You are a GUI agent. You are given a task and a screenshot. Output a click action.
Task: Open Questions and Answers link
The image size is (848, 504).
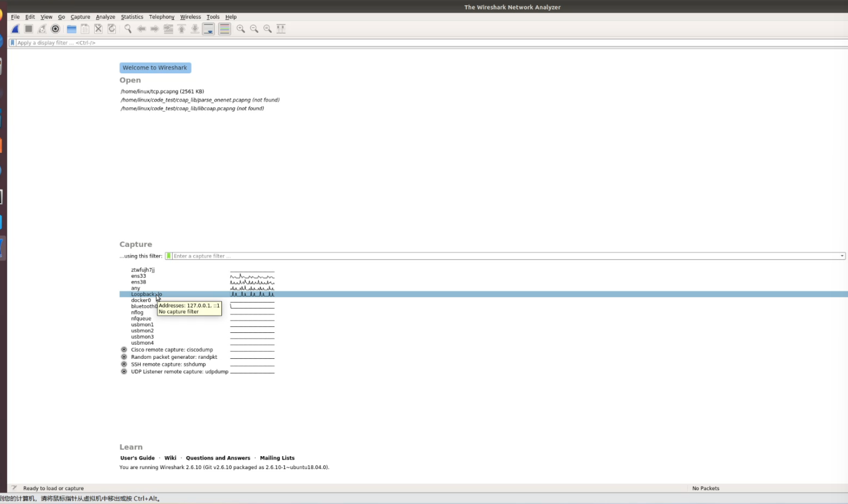218,458
